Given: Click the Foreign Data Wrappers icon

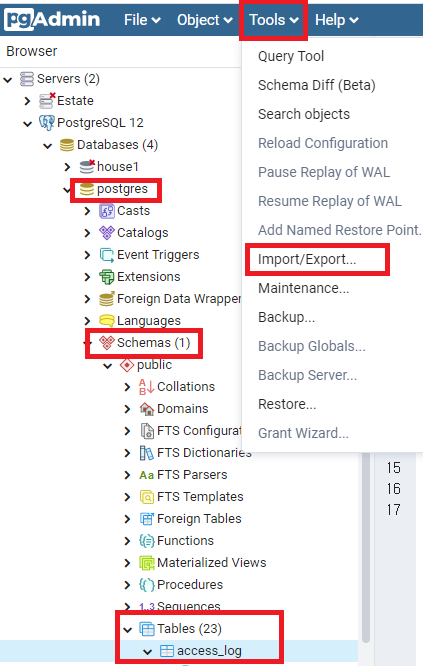Looking at the screenshot, I should pyautogui.click(x=107, y=299).
